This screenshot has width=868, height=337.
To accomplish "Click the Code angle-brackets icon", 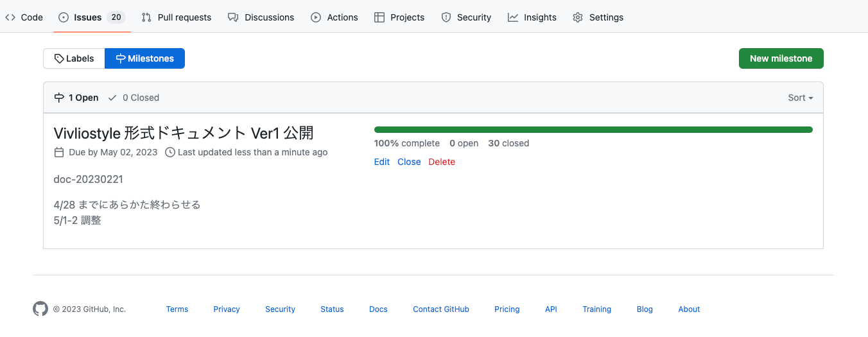I will (10, 17).
